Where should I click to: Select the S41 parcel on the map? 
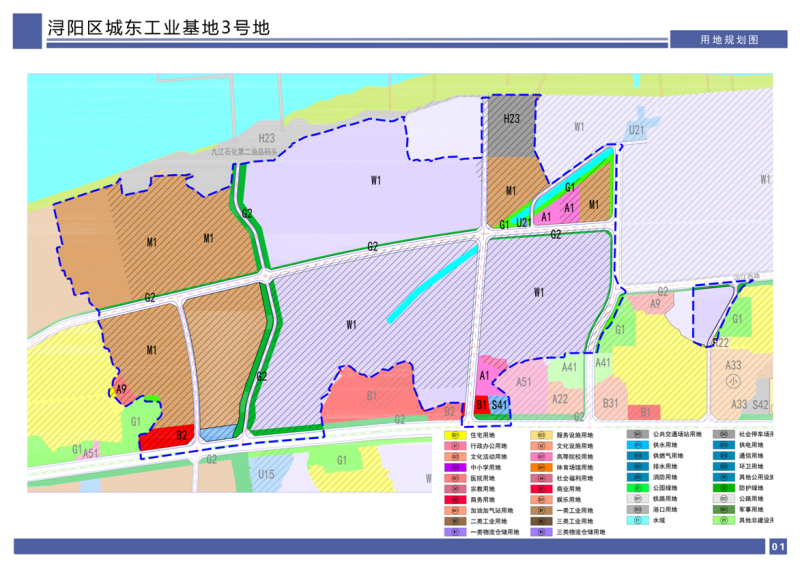tap(501, 404)
